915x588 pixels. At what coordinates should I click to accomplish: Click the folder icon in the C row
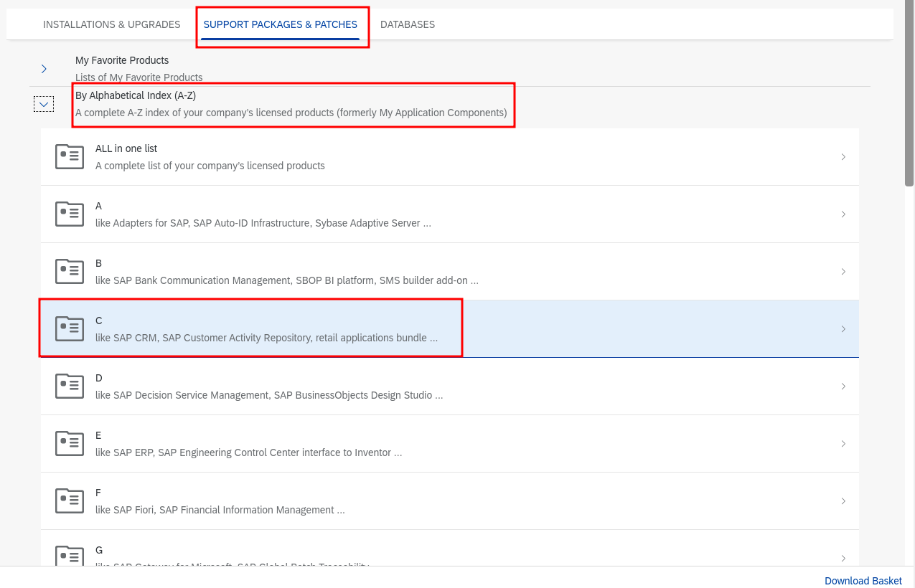pyautogui.click(x=70, y=329)
